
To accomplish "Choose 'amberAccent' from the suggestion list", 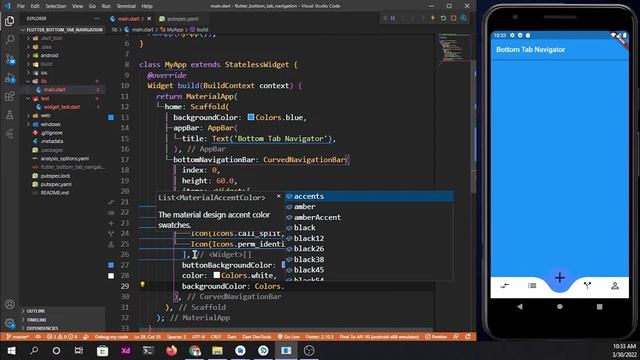I will point(369,218).
